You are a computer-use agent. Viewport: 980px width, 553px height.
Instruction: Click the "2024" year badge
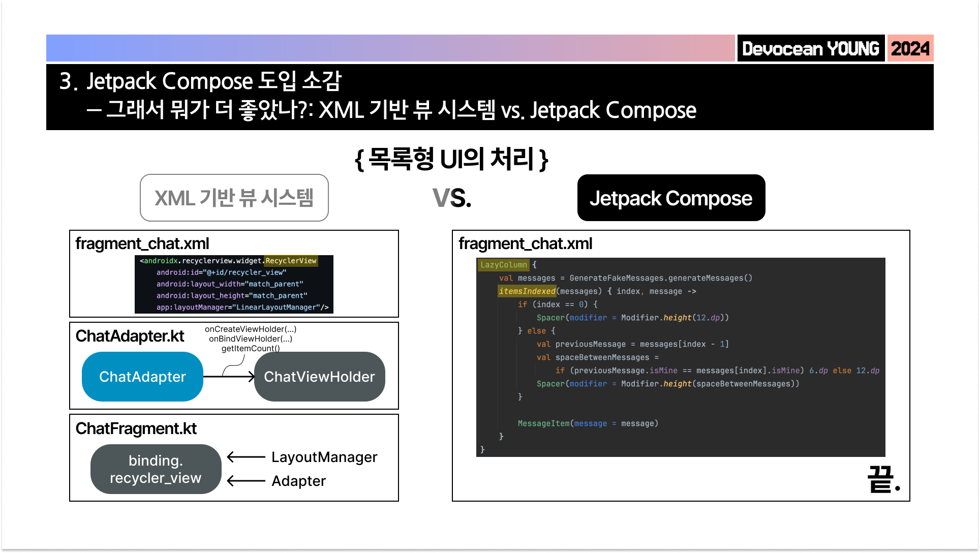[x=910, y=48]
